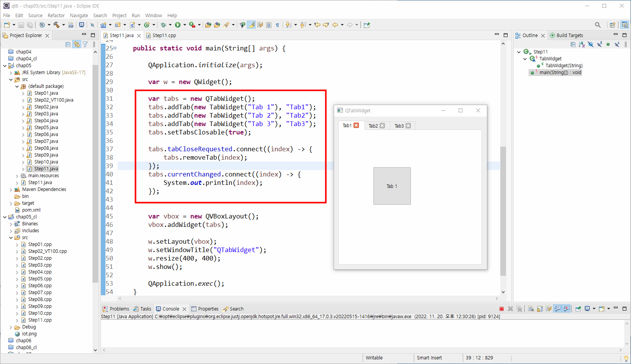Screen dimensions: 631x364
Task: Click the Build (hammer) toolbar icon
Action: tap(56, 25)
